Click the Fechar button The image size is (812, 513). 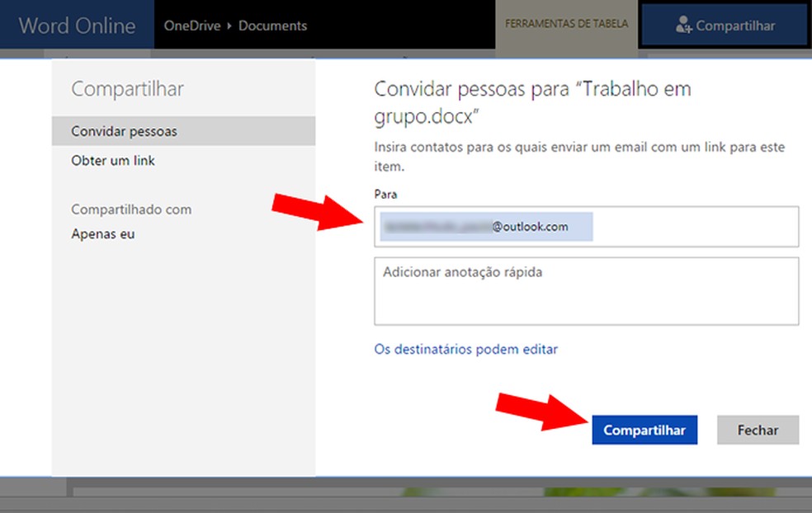tap(758, 430)
